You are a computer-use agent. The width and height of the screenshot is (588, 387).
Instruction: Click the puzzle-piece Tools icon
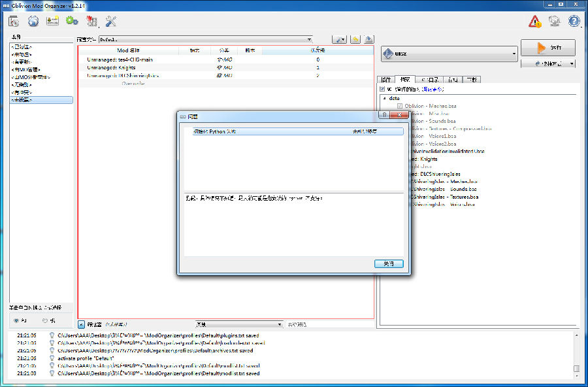pyautogui.click(x=92, y=22)
